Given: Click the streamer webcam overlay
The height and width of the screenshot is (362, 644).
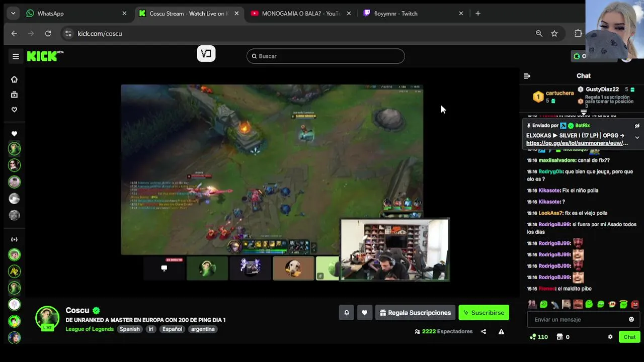Looking at the screenshot, I should tap(395, 249).
